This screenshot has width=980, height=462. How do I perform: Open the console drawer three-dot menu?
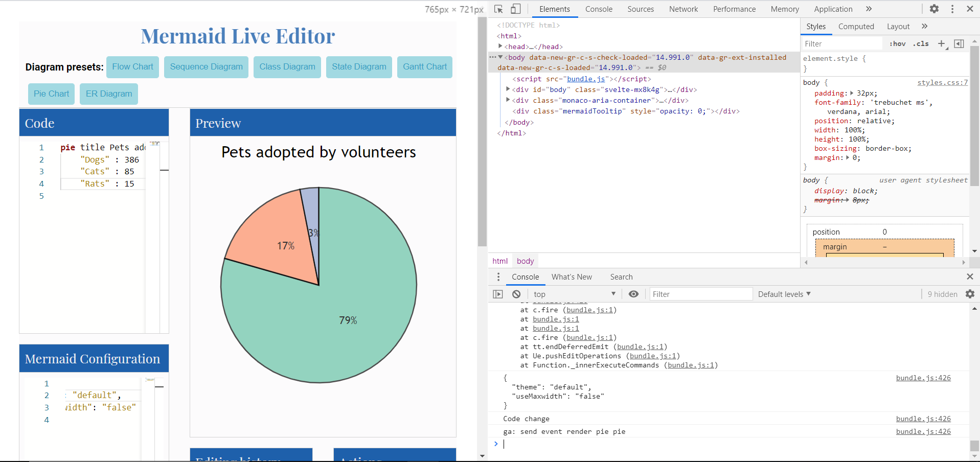pyautogui.click(x=498, y=276)
